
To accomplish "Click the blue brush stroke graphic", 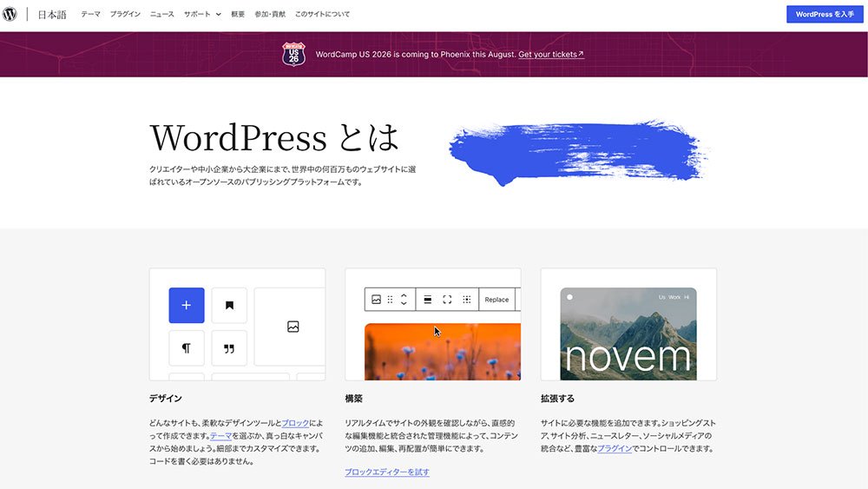I will (x=578, y=152).
